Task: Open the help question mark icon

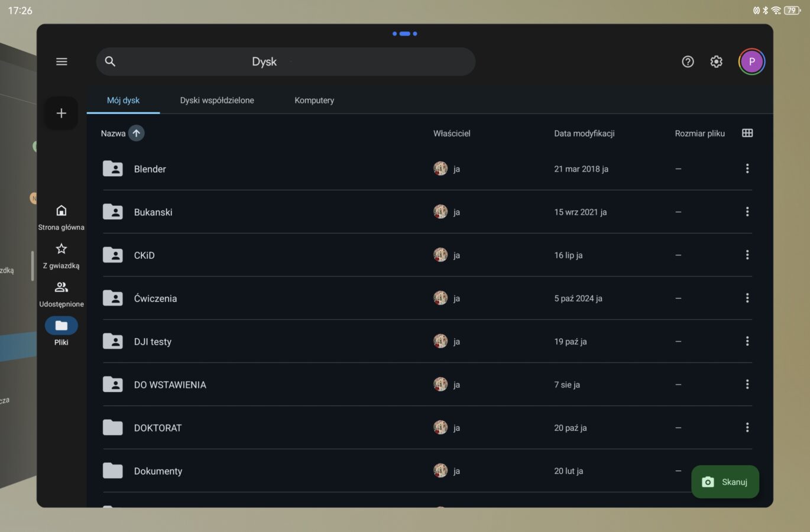Action: point(688,61)
